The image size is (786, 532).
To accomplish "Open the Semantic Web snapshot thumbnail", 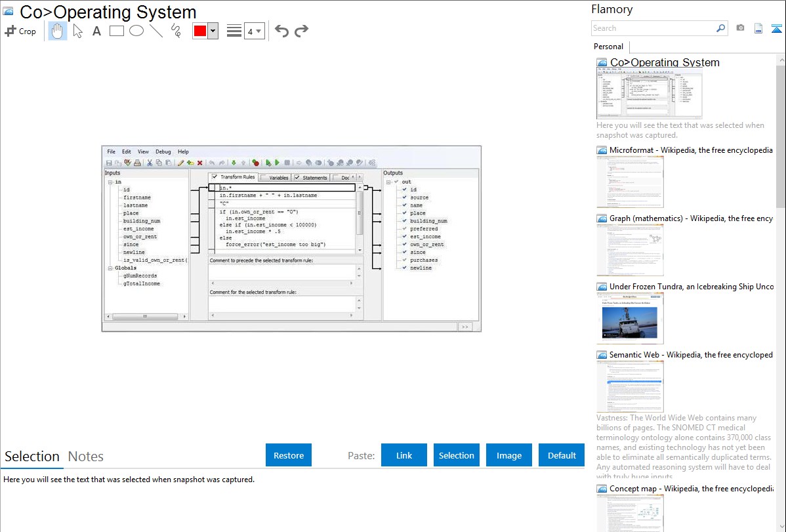I will (630, 386).
